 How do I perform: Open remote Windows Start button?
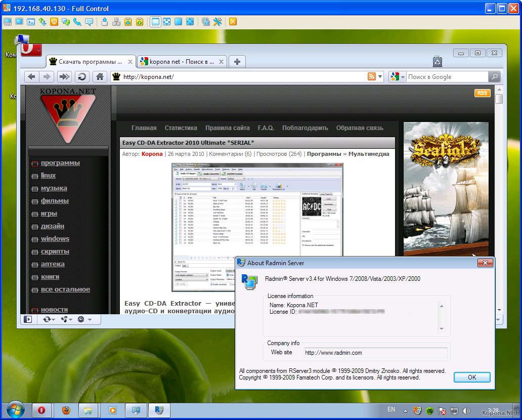click(x=15, y=410)
